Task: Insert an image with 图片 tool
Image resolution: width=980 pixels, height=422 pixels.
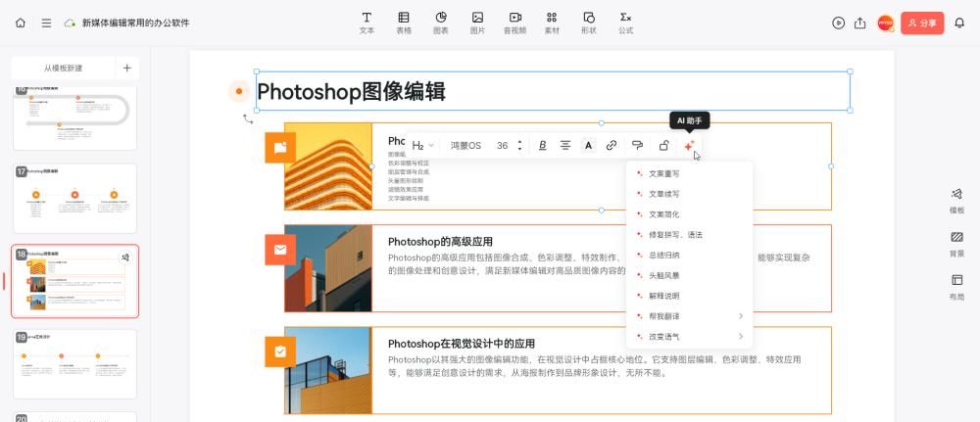Action: [477, 23]
